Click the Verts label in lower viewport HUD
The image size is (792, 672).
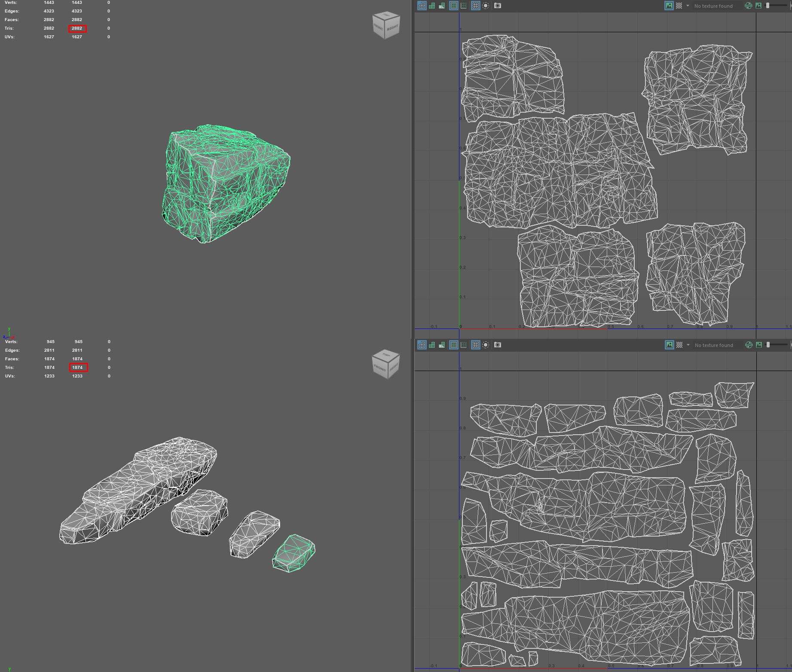pos(12,342)
